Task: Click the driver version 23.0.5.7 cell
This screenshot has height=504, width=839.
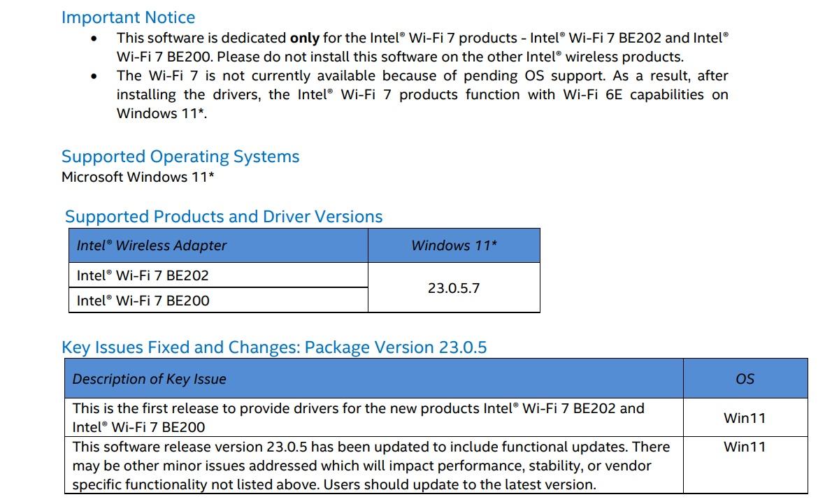Action: click(454, 287)
